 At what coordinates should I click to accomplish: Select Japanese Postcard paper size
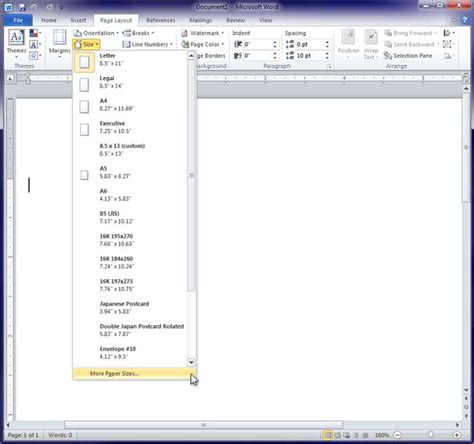click(x=130, y=310)
